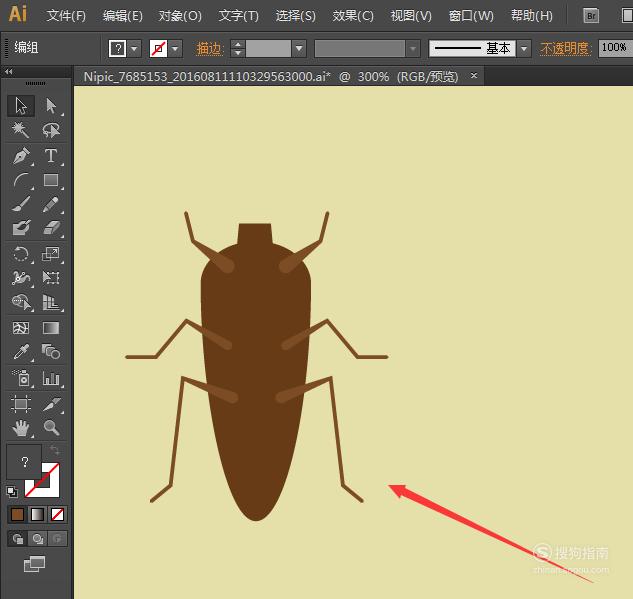633x599 pixels.
Task: Open 不透明度 opacity panel link
Action: 565,48
